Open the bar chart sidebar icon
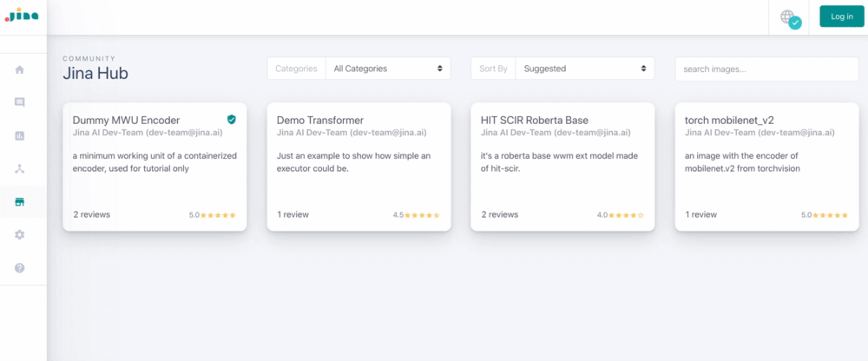The image size is (868, 361). [19, 135]
